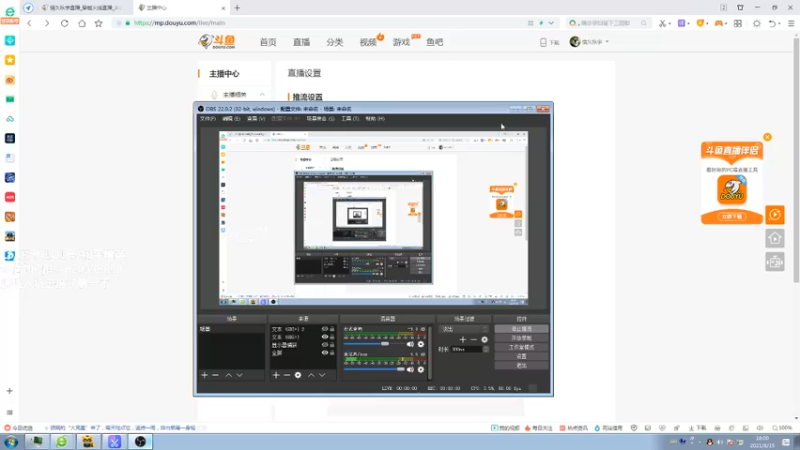The height and width of the screenshot is (450, 800).
Task: Switch to the first browser tab
Action: click(83, 8)
